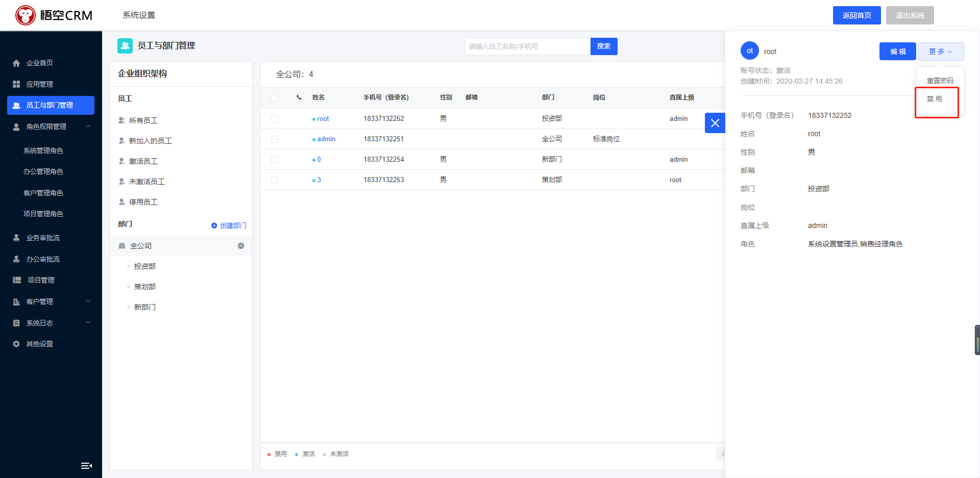Click the 角色权限管理 person icon
Screen dimensions: 980x478
[16, 127]
